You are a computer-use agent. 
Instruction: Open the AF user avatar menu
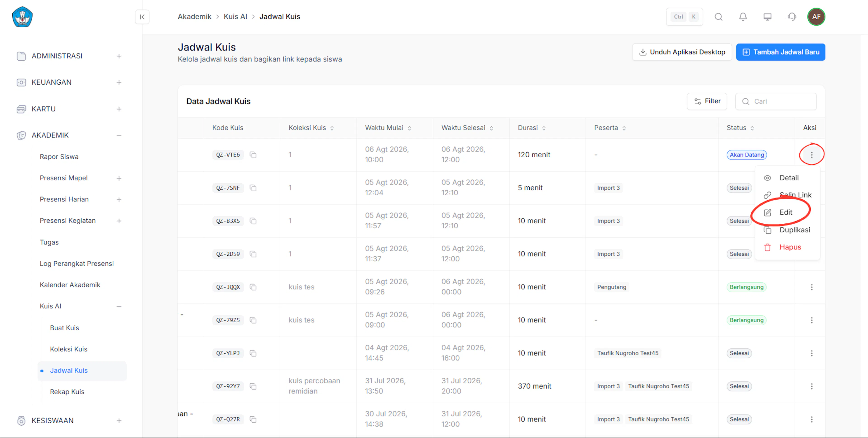(816, 17)
